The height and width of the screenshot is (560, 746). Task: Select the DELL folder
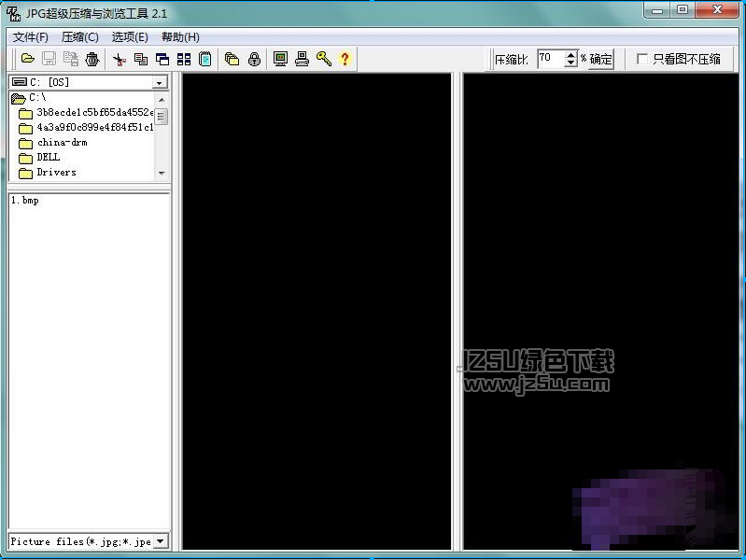pos(39,158)
